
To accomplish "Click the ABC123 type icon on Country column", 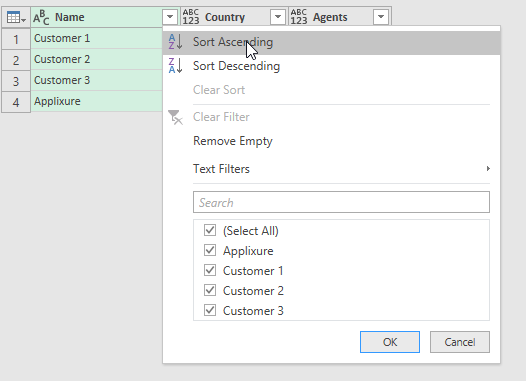I will 191,17.
